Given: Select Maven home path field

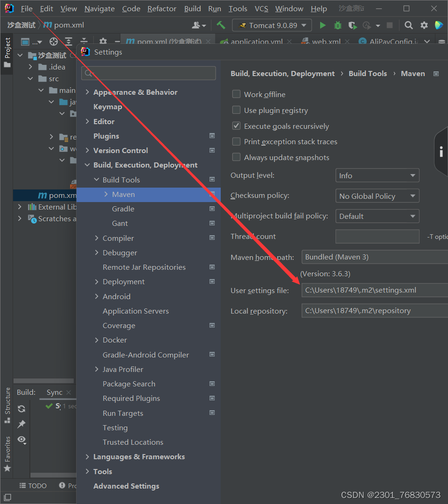Looking at the screenshot, I should pos(375,257).
